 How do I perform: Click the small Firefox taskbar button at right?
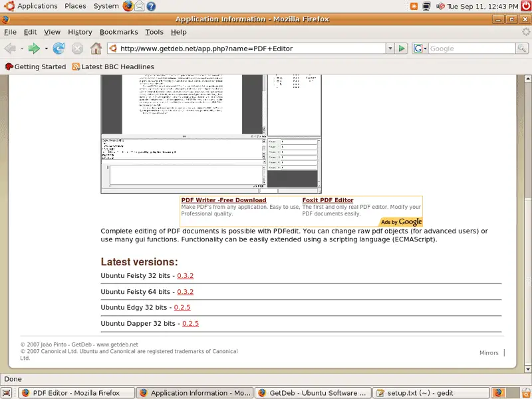(x=498, y=393)
